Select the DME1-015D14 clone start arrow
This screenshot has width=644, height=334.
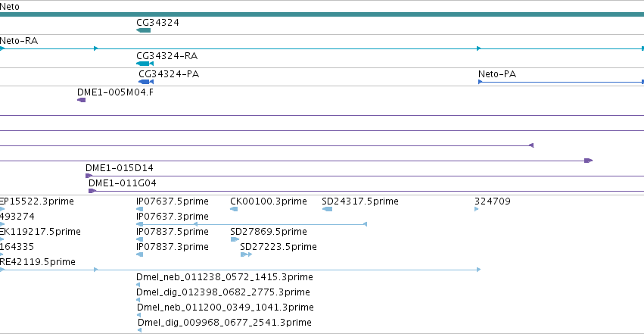pyautogui.click(x=89, y=176)
